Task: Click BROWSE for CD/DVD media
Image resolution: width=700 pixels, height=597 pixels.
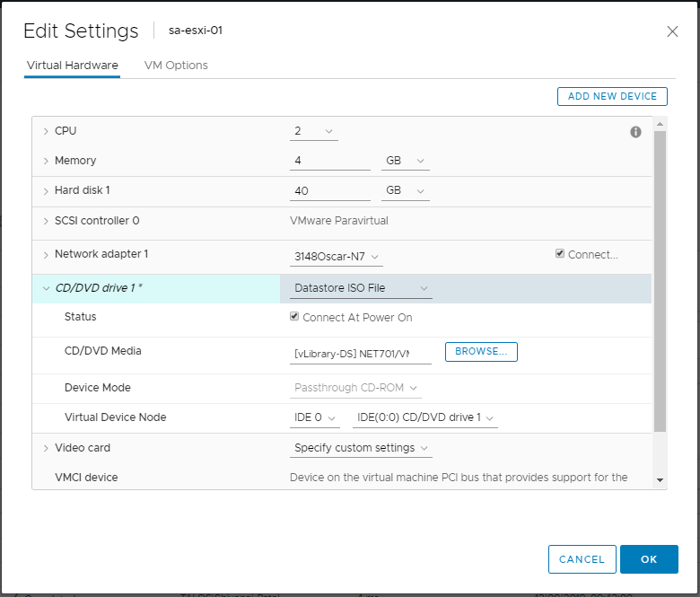Action: pyautogui.click(x=481, y=351)
